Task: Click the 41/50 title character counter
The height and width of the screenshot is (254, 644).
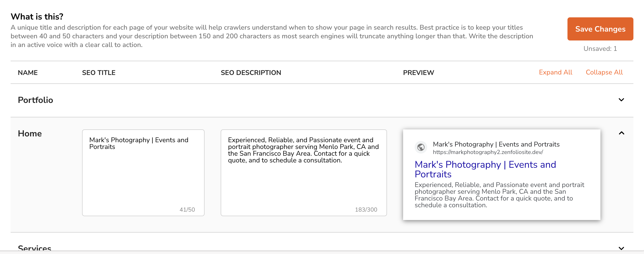Action: tap(187, 209)
